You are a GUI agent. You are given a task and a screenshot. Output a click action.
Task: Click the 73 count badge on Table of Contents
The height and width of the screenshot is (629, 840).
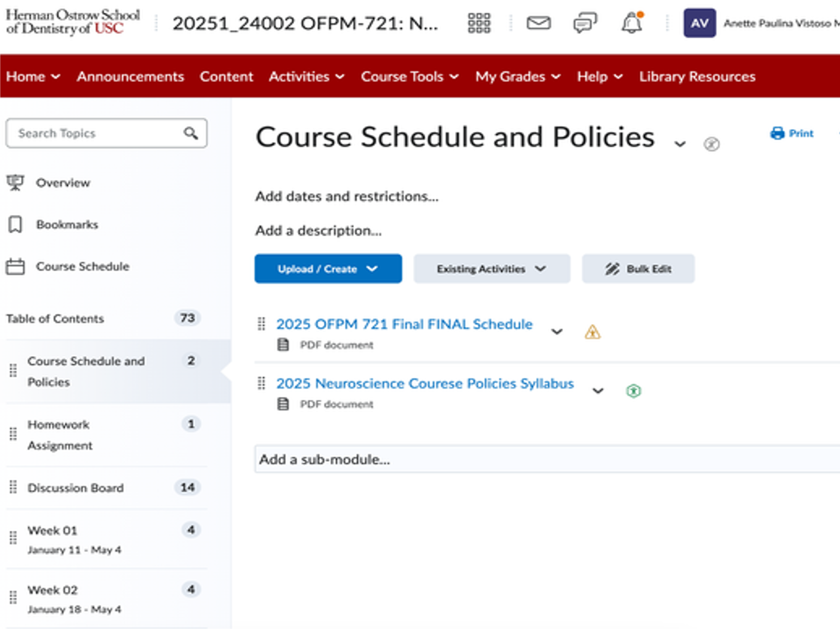[188, 318]
